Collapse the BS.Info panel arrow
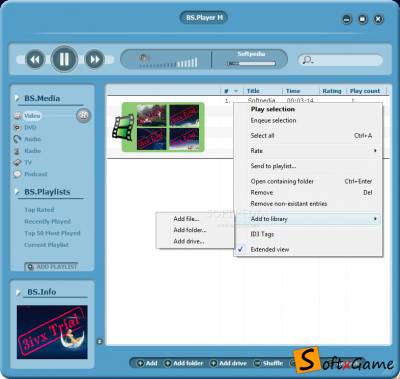 pos(18,292)
